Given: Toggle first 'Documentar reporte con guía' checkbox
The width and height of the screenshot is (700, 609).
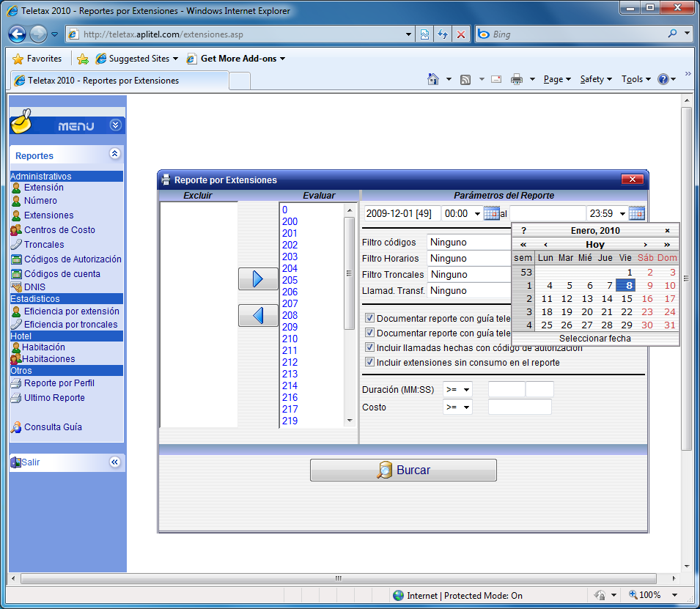Looking at the screenshot, I should coord(369,318).
